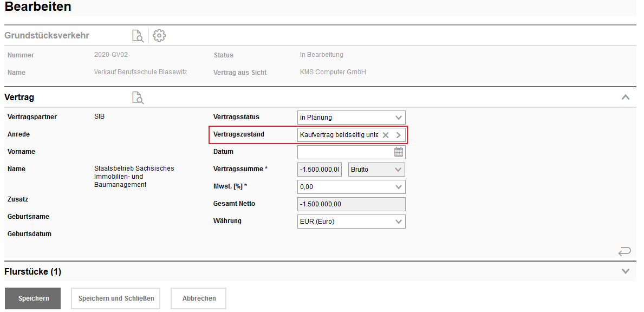Click the return arrow icon in Vertrag section

(x=625, y=251)
